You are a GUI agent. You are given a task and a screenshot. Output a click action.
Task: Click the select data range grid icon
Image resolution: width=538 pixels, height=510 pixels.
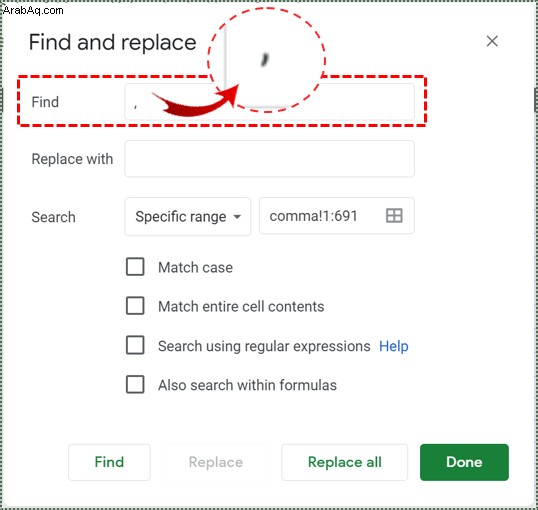point(394,216)
